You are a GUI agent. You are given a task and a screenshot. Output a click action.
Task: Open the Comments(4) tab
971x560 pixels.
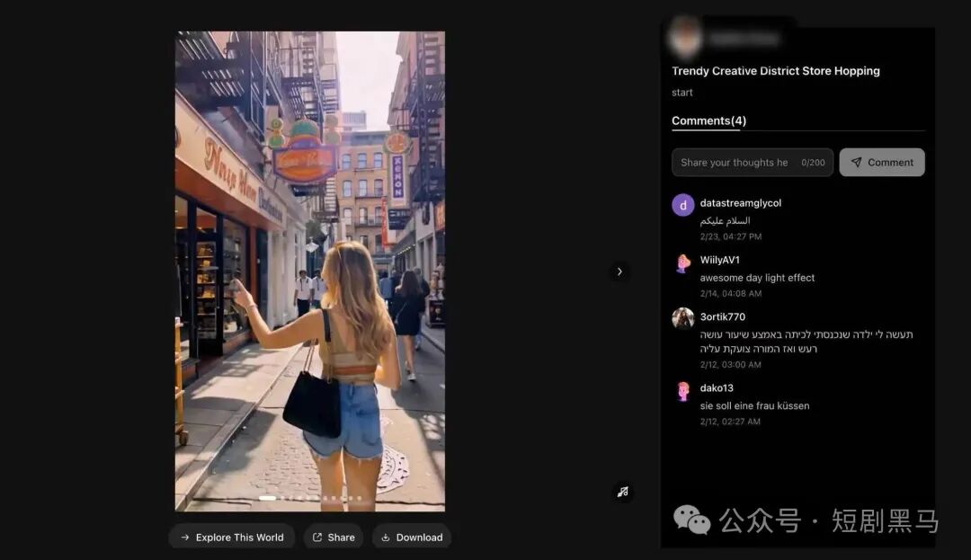[x=708, y=121]
